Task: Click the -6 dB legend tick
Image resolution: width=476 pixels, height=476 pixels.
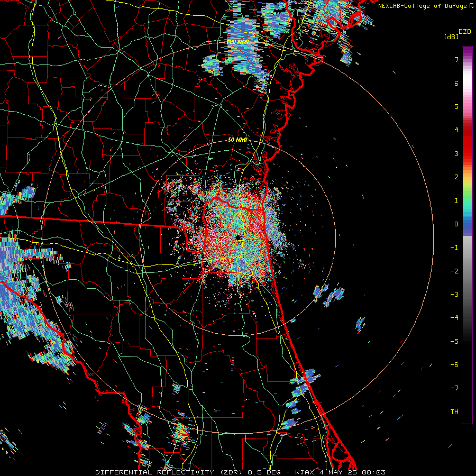Action: tap(454, 365)
